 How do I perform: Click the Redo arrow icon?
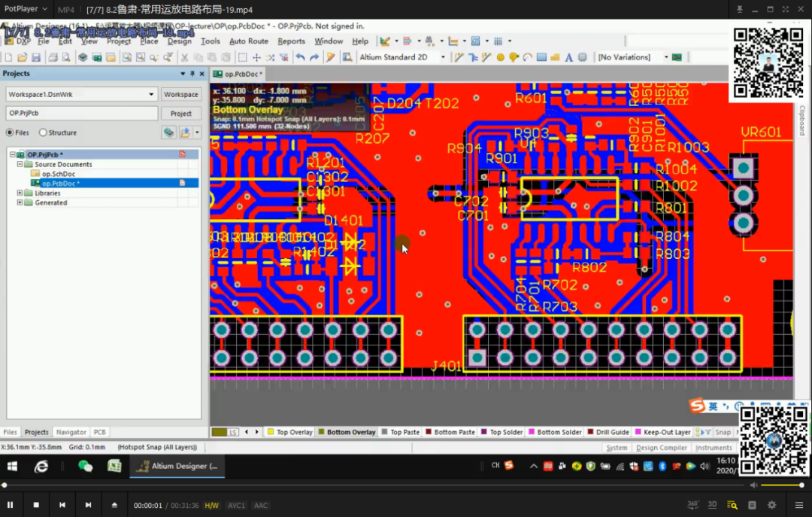(x=314, y=57)
